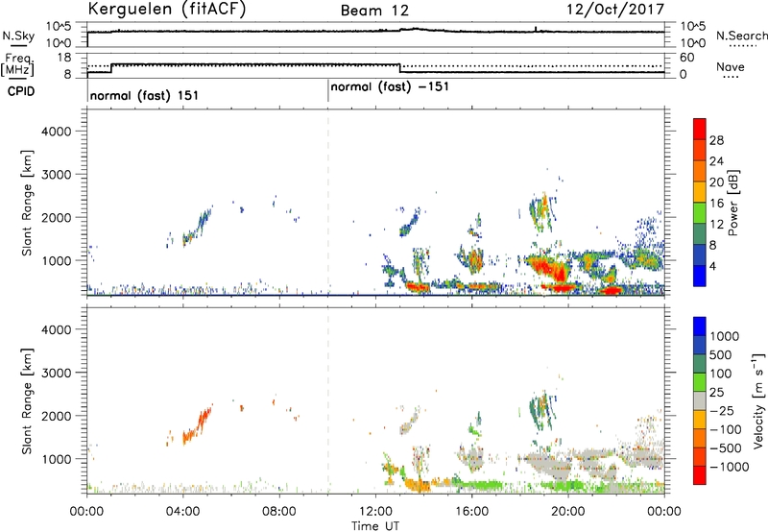Click the '60' Nave axis tick

[686, 58]
